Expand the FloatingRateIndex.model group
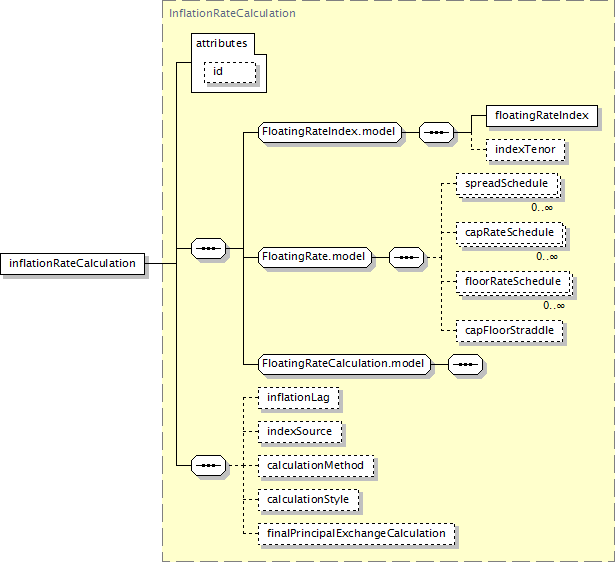This screenshot has height=562, width=615. point(330,131)
